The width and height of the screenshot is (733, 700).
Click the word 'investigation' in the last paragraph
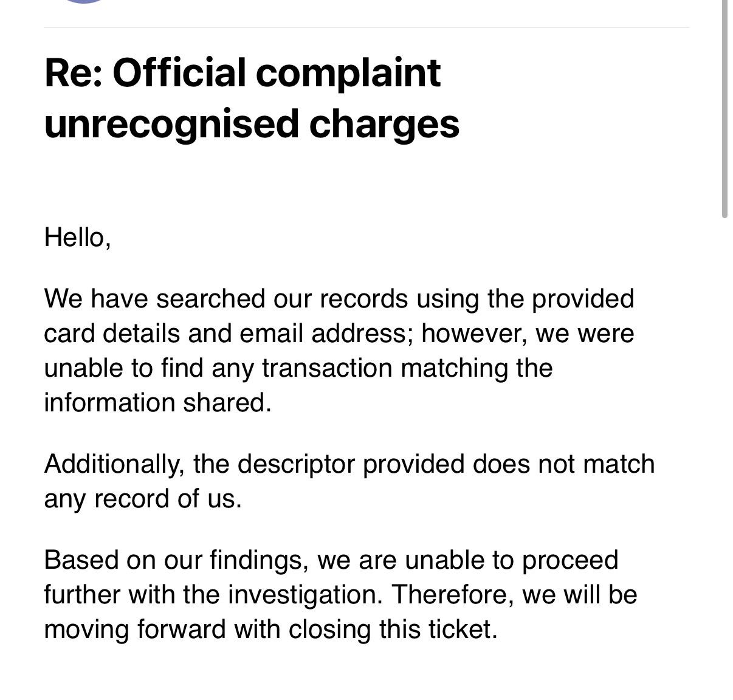[303, 594]
